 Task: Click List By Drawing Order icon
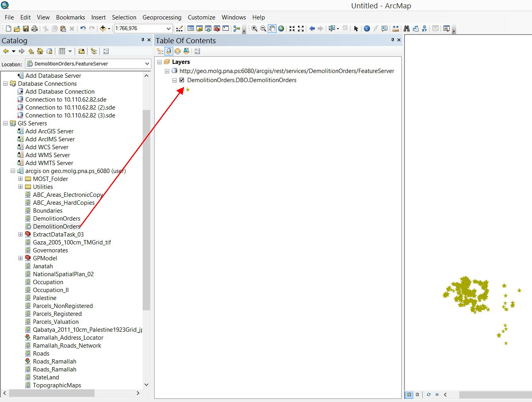point(160,51)
